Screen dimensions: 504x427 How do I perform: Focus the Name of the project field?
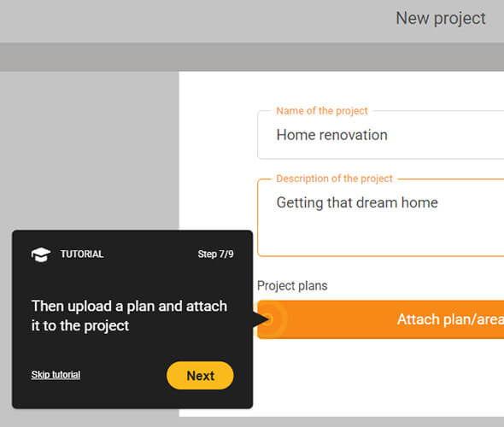pos(381,135)
